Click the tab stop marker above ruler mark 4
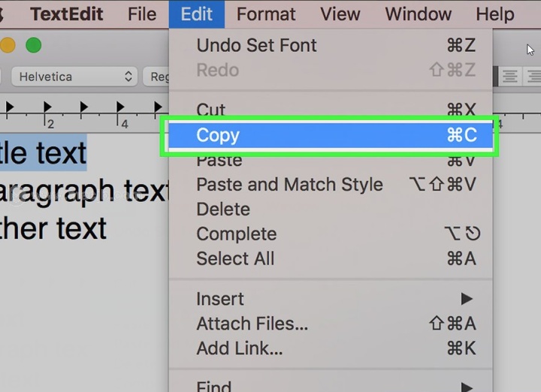The image size is (541, 392). [x=120, y=107]
